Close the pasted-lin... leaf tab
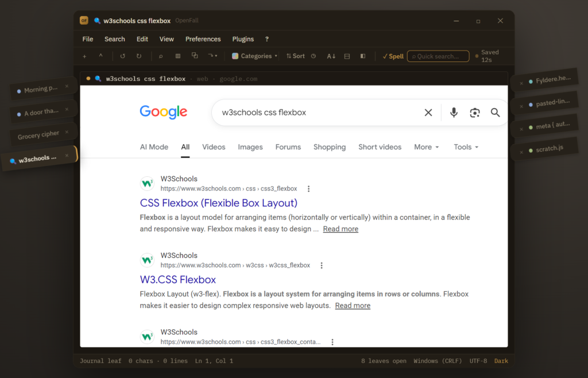The height and width of the screenshot is (378, 588). tap(521, 106)
